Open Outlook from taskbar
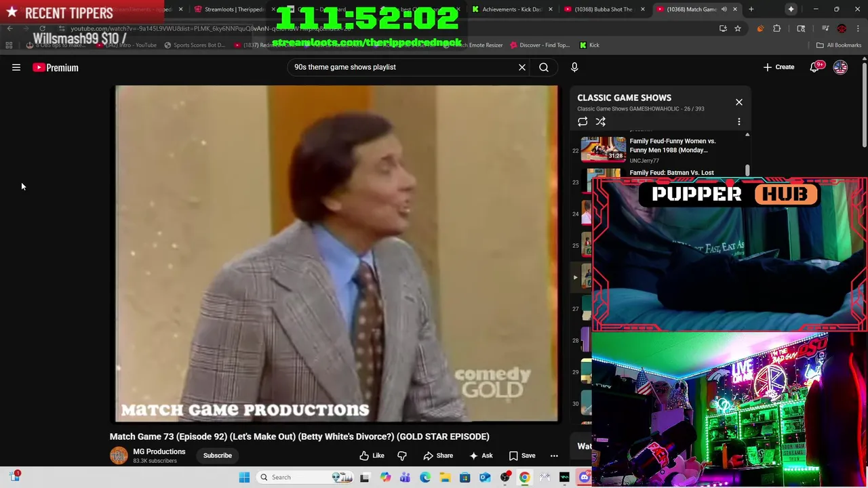868x488 pixels. point(485,477)
